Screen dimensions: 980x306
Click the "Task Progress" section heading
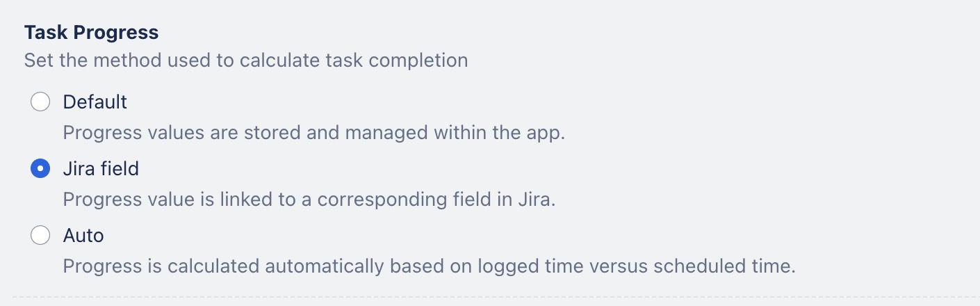click(x=92, y=32)
